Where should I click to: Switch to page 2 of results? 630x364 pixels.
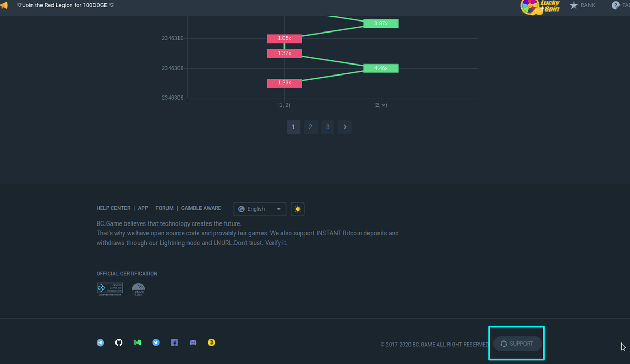(310, 127)
